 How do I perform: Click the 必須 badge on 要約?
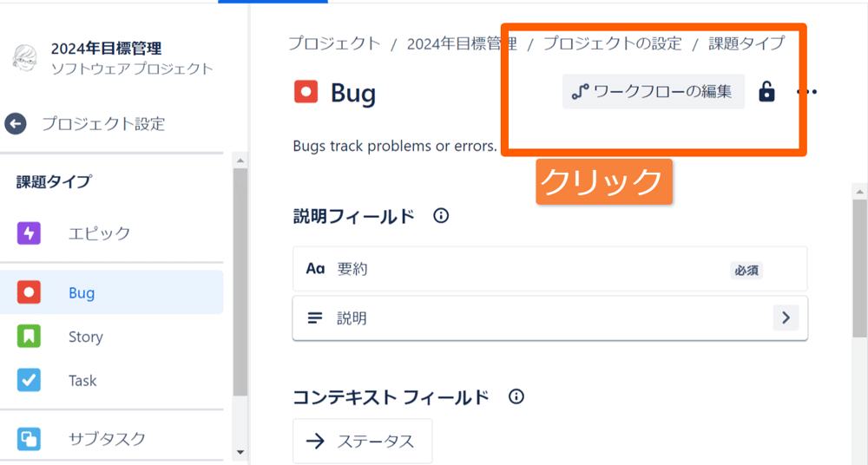746,270
